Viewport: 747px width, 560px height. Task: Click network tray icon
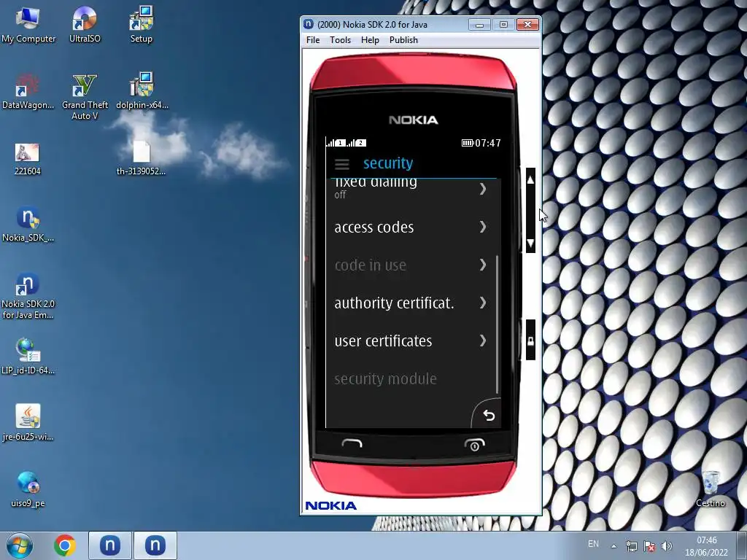pos(631,546)
